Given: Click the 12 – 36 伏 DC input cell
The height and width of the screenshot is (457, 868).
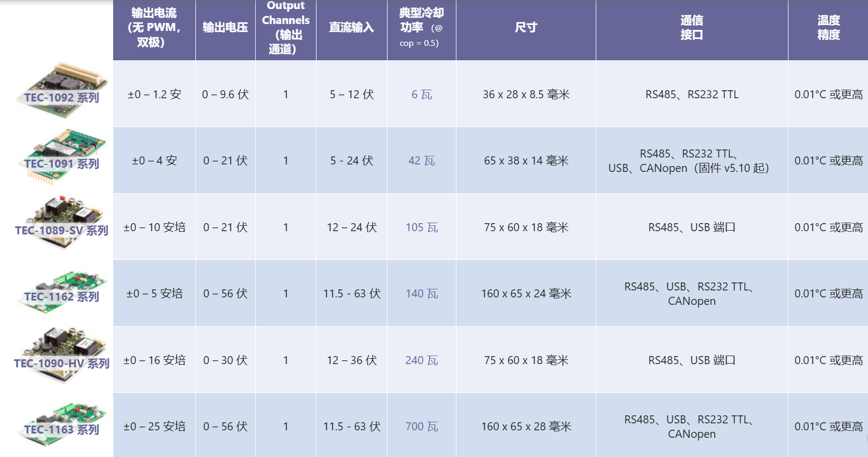Looking at the screenshot, I should click(x=351, y=360).
